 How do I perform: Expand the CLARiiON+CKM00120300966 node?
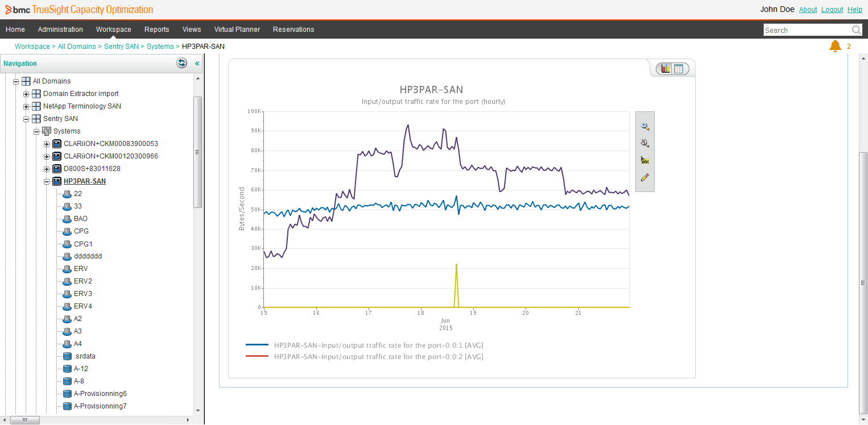coord(47,156)
